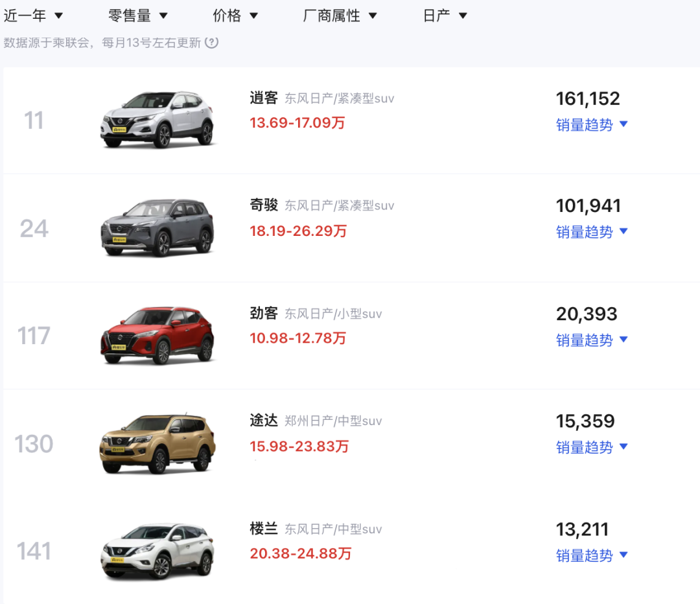
Task: Expand 销量趋势 for 逍客
Action: tap(592, 124)
